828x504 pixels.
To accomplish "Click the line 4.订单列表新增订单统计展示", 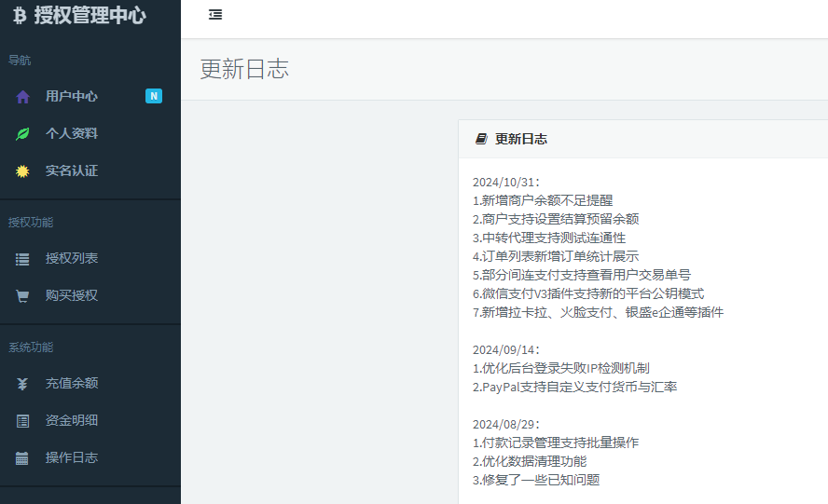I will pyautogui.click(x=556, y=256).
